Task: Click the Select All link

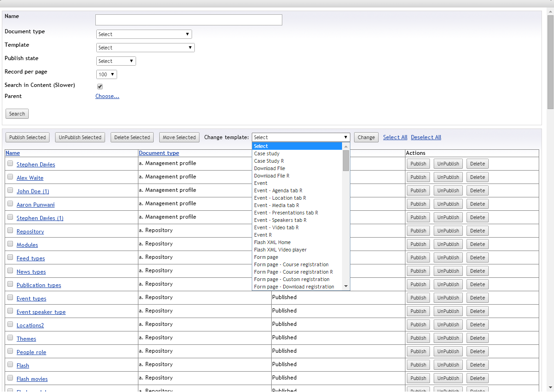Action: click(395, 137)
